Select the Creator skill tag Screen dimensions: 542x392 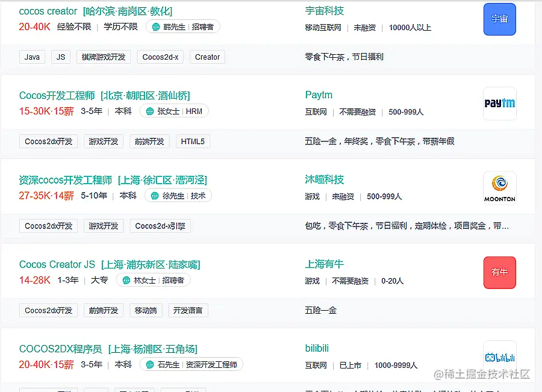pos(207,57)
